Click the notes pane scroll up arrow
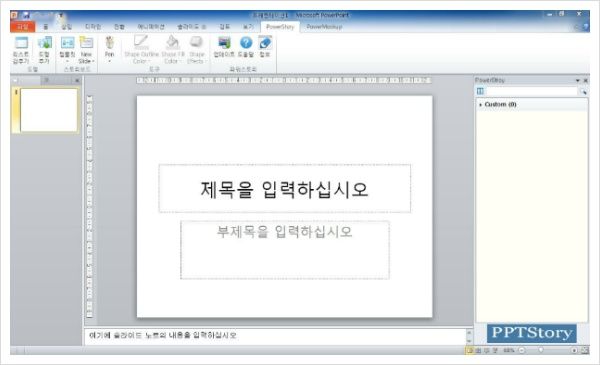Image resolution: width=600 pixels, height=365 pixels. click(470, 332)
